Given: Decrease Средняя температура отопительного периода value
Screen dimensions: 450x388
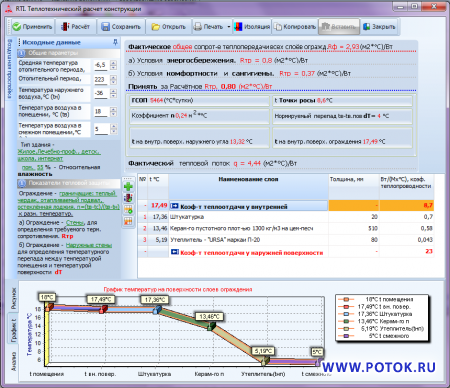Looking at the screenshot, I should click(113, 67).
